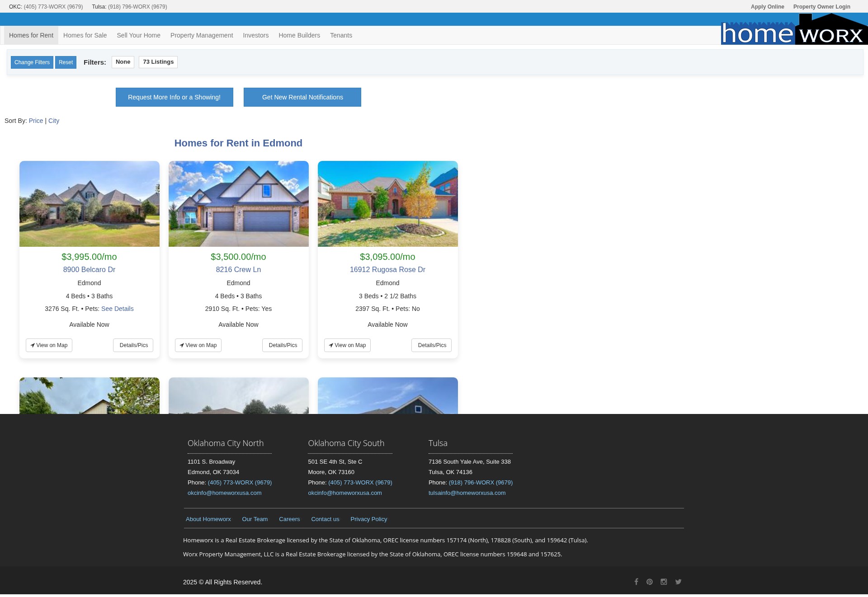The width and height of the screenshot is (868, 597).
Task: Open the Facebook icon in footer
Action: coord(636,582)
